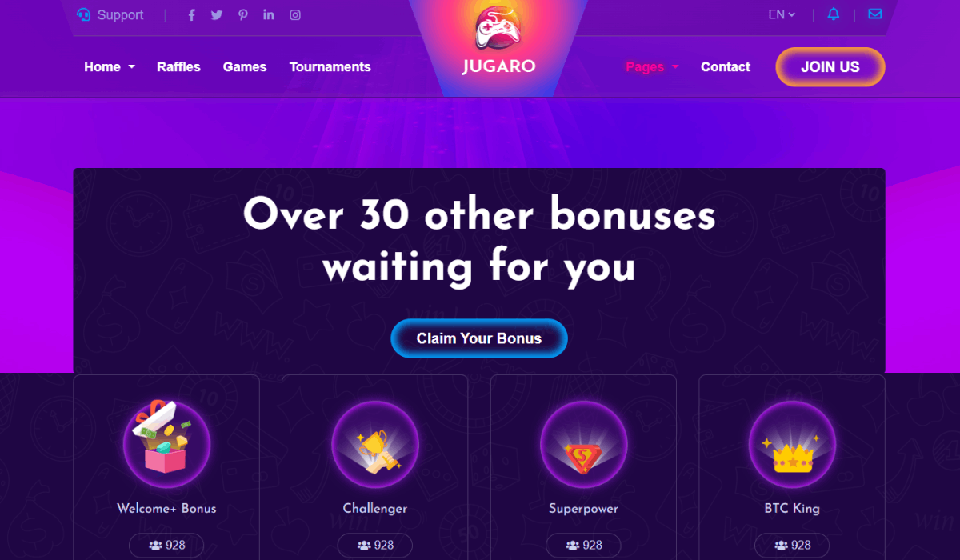Click the Instagram icon
960x560 pixels.
[295, 15]
